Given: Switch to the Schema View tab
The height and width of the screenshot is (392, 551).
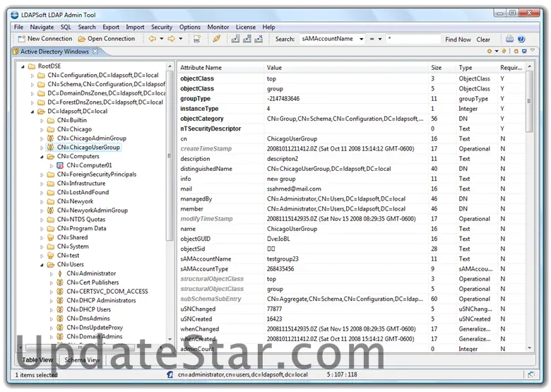Looking at the screenshot, I should pyautogui.click(x=82, y=360).
